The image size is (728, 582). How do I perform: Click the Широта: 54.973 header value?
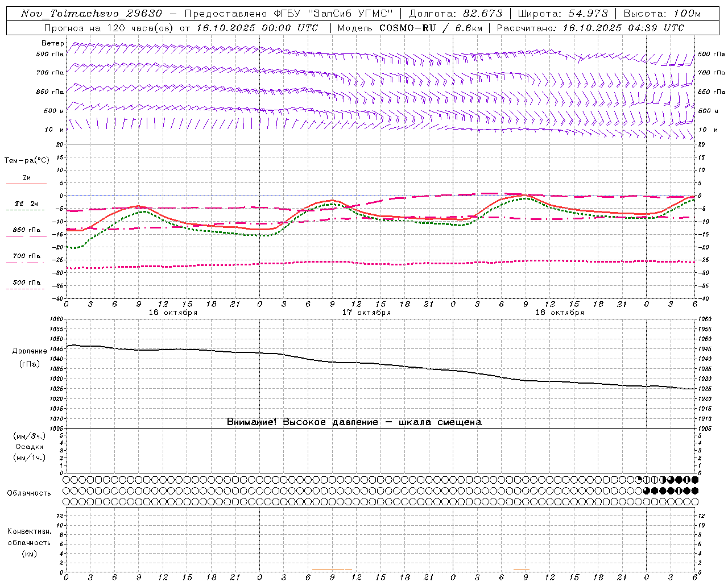[x=563, y=14]
